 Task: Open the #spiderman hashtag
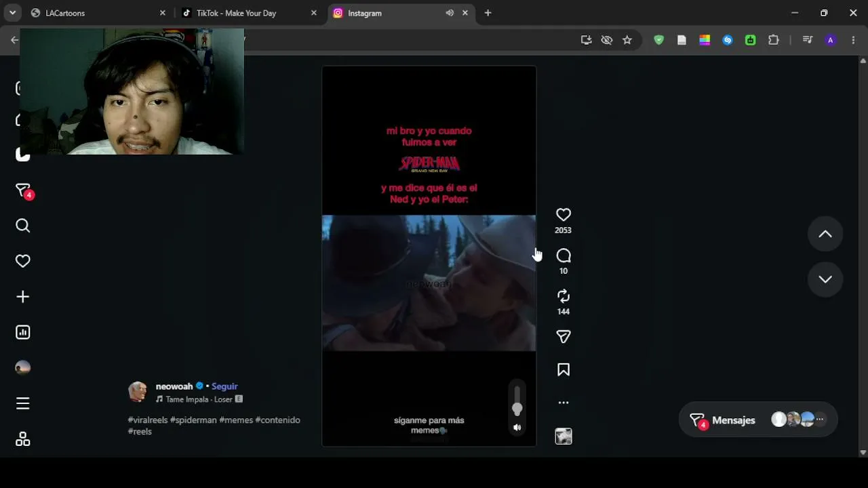pos(193,420)
